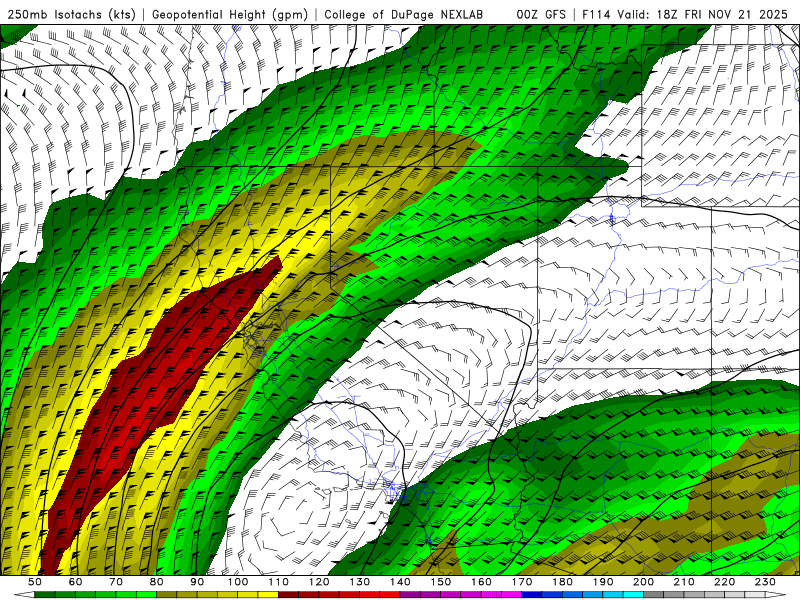Click the '250mb Isotachs (kts)' title text
The image size is (800, 600).
(x=71, y=14)
